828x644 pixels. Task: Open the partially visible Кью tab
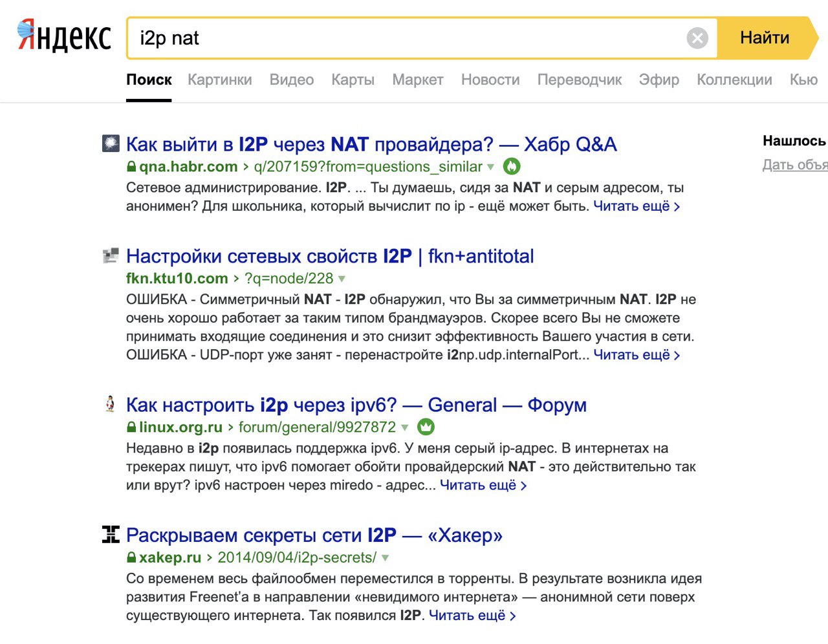click(804, 80)
